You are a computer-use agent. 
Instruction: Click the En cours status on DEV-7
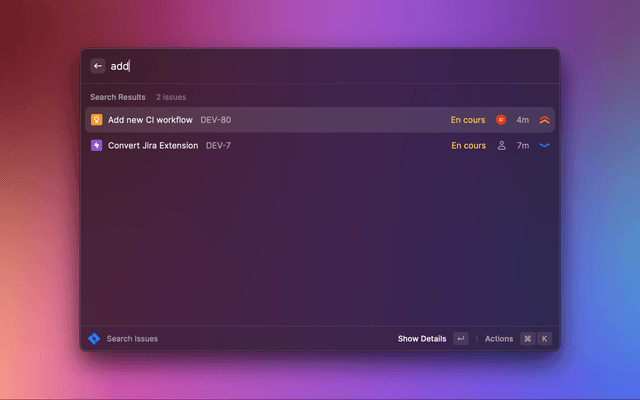click(469, 145)
